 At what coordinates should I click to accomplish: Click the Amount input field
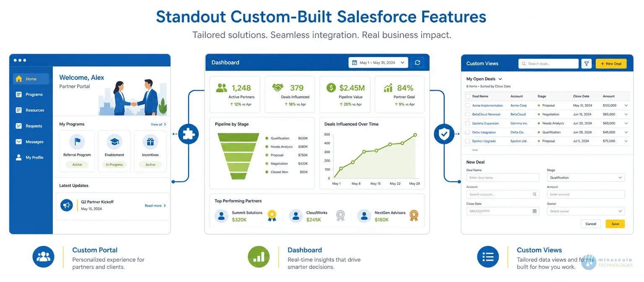point(586,194)
